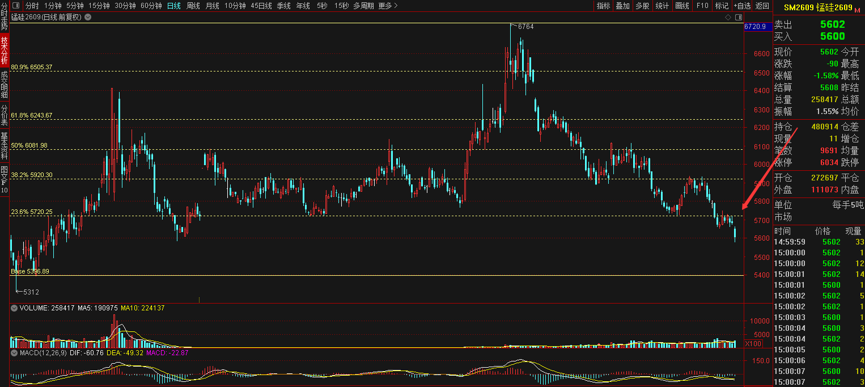
Task: Select the 年线 yearly period
Action: (302, 6)
